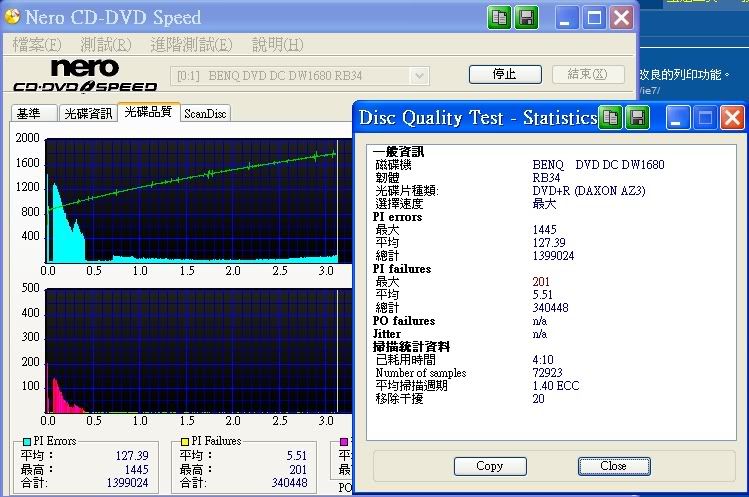Click the PI errors average 127.39 in Statistics
Screen dimensions: 749x497
point(549,243)
